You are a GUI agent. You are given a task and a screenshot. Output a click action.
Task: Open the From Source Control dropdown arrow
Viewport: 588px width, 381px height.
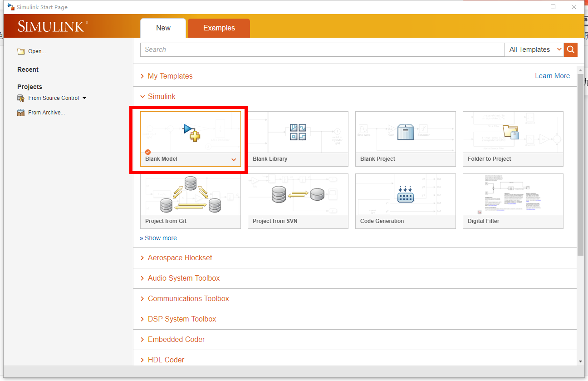click(x=84, y=98)
